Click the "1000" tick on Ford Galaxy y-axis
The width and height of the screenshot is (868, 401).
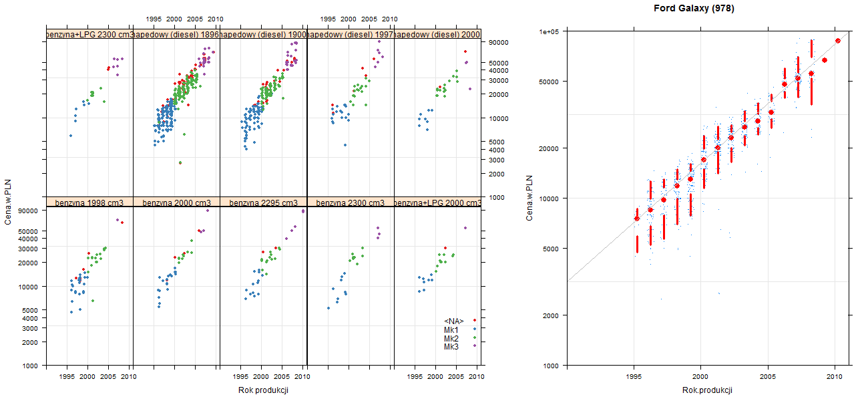(x=552, y=366)
